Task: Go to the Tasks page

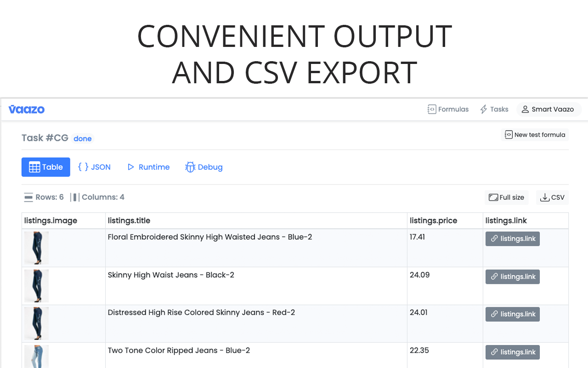Action: 494,109
